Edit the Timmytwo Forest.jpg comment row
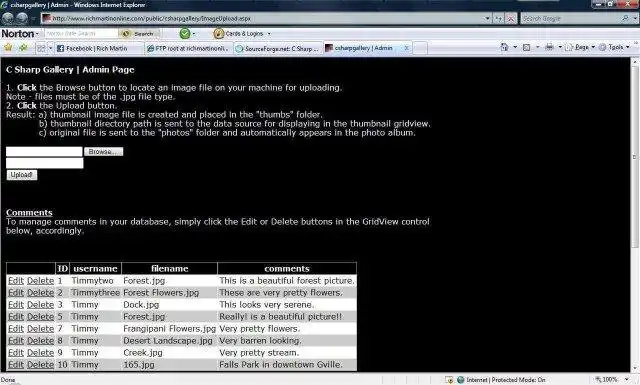 16,281
